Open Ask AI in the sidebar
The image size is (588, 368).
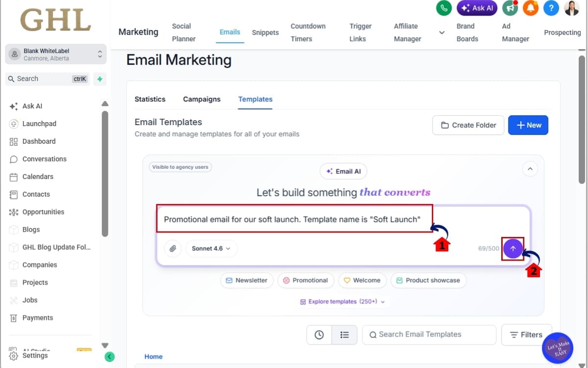(x=32, y=106)
